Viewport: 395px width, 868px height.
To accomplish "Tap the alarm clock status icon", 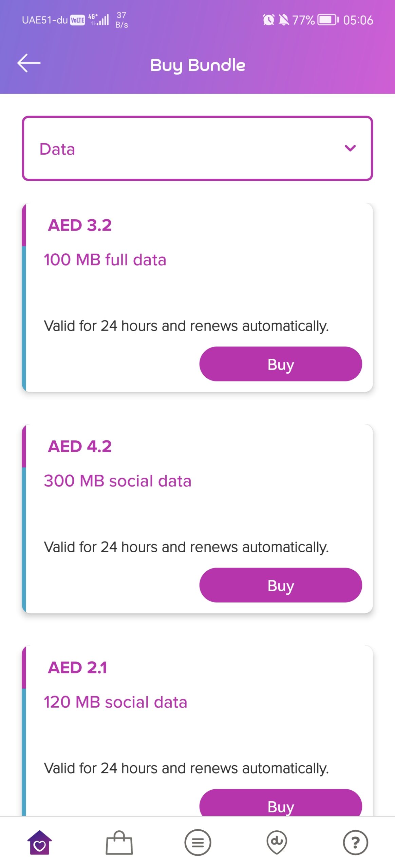I will (268, 20).
